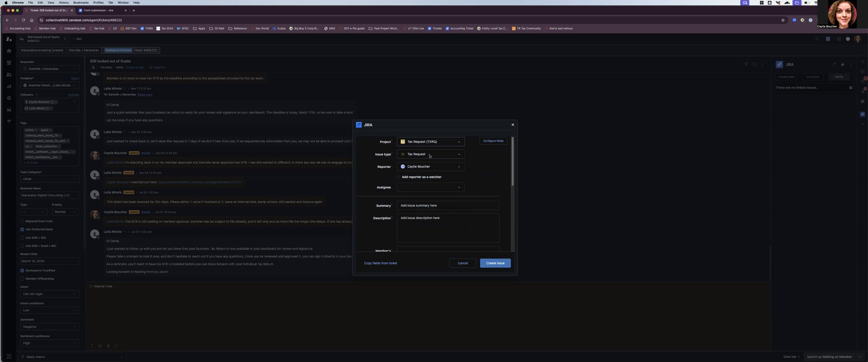Open Reporting bar-chart icon in sidebar
This screenshot has height=362, width=868.
9,86
